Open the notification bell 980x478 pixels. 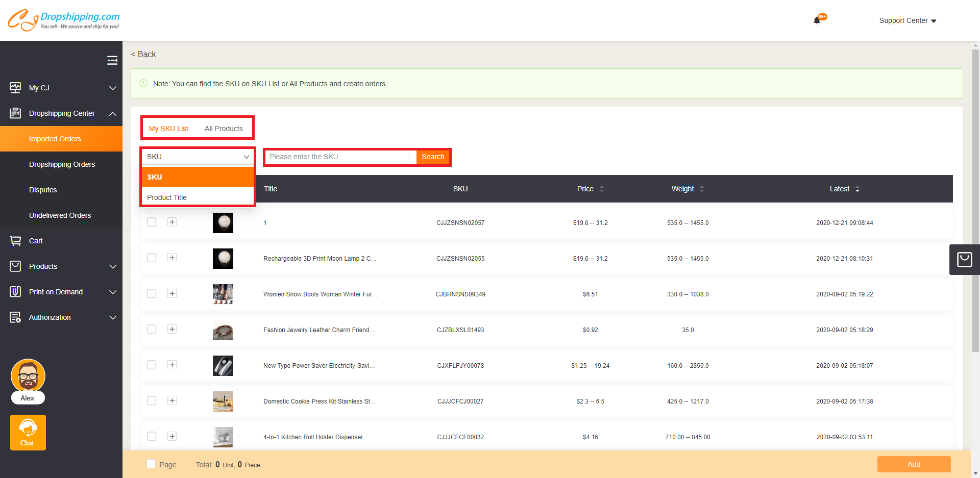pos(816,20)
